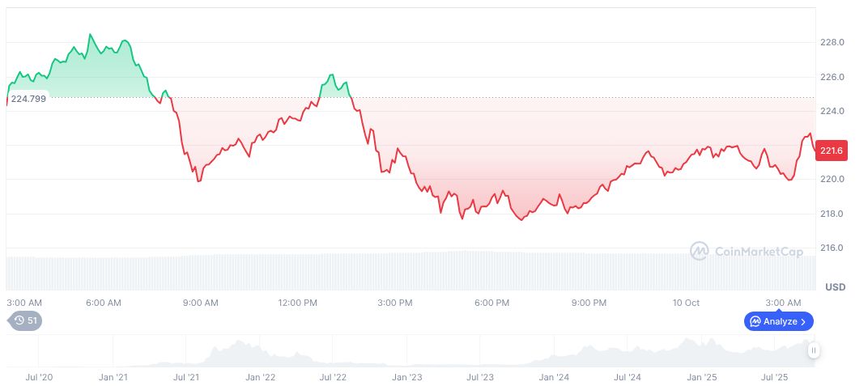Select Jul '25 on the range navigator
This screenshot has height=386, width=868.
click(775, 377)
